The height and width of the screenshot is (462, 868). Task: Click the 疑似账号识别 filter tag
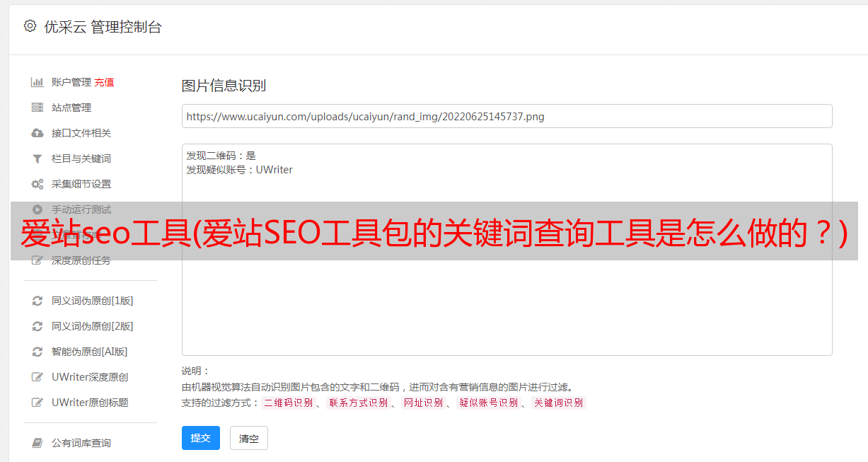[x=488, y=403]
